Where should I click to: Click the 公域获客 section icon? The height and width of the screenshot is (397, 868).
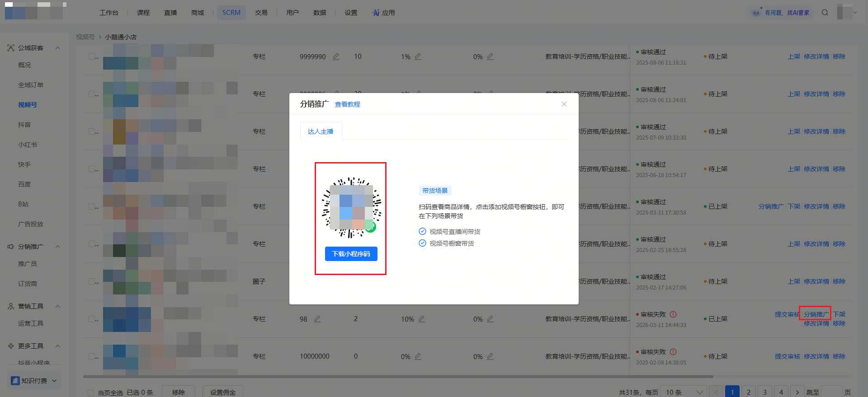(x=11, y=48)
